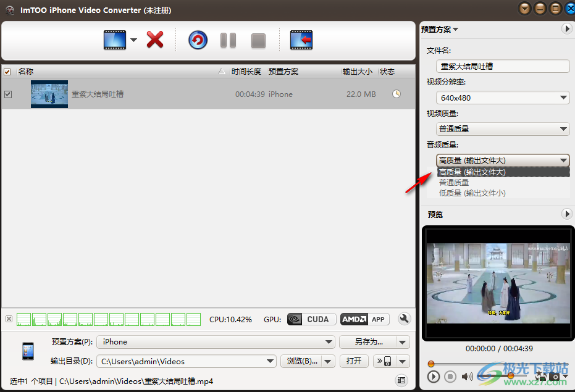Screen dimensions: 575x392
Task: Uncheck the 重紫大结局吐槽 video checkbox
Action: [x=9, y=94]
